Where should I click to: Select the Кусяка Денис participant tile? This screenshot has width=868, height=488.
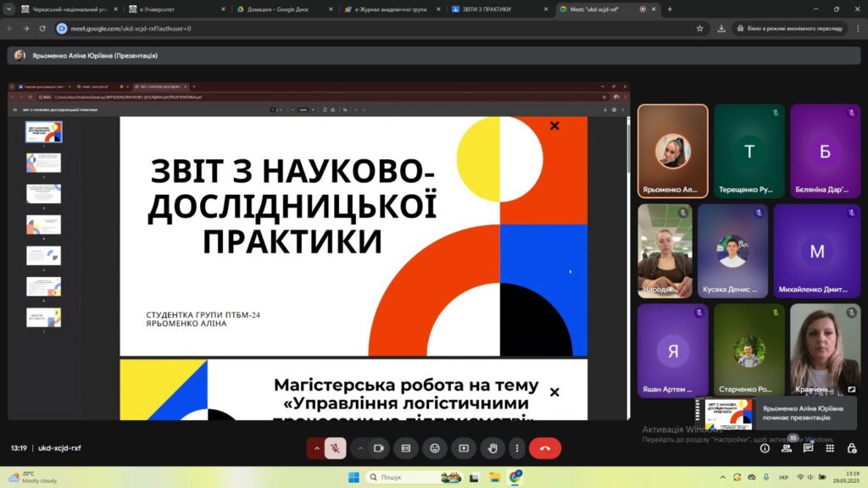tap(732, 251)
